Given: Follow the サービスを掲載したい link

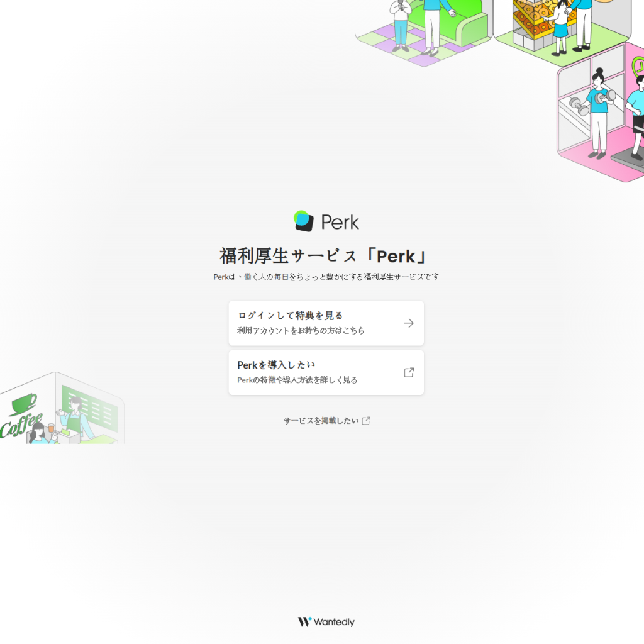Looking at the screenshot, I should click(x=326, y=421).
